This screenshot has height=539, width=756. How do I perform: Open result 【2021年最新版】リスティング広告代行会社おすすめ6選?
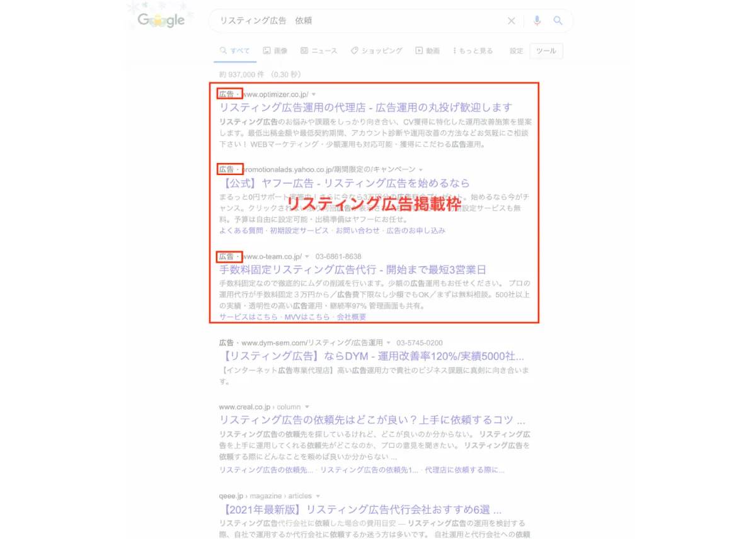pos(360,509)
